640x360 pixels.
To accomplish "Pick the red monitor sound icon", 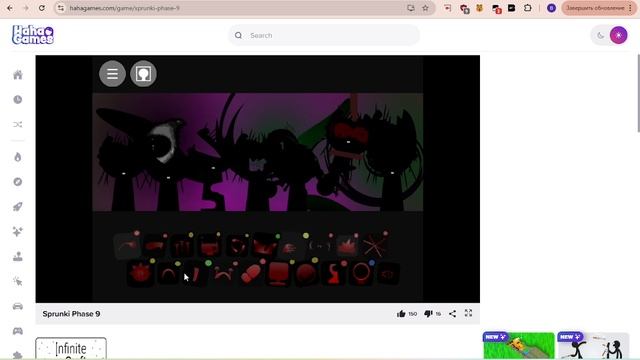I will pyautogui.click(x=278, y=273).
